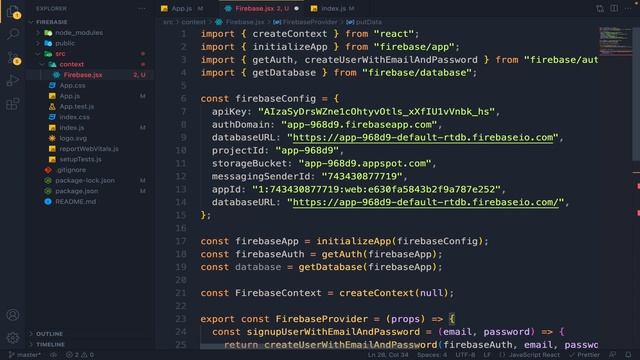This screenshot has height=360, width=640.
Task: Click the feedback icon in the status bar
Action: point(613,355)
